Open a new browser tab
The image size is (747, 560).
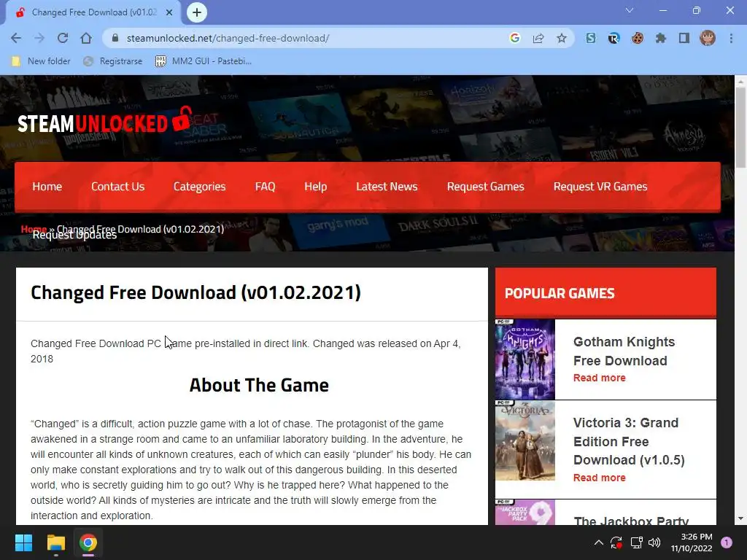(197, 12)
